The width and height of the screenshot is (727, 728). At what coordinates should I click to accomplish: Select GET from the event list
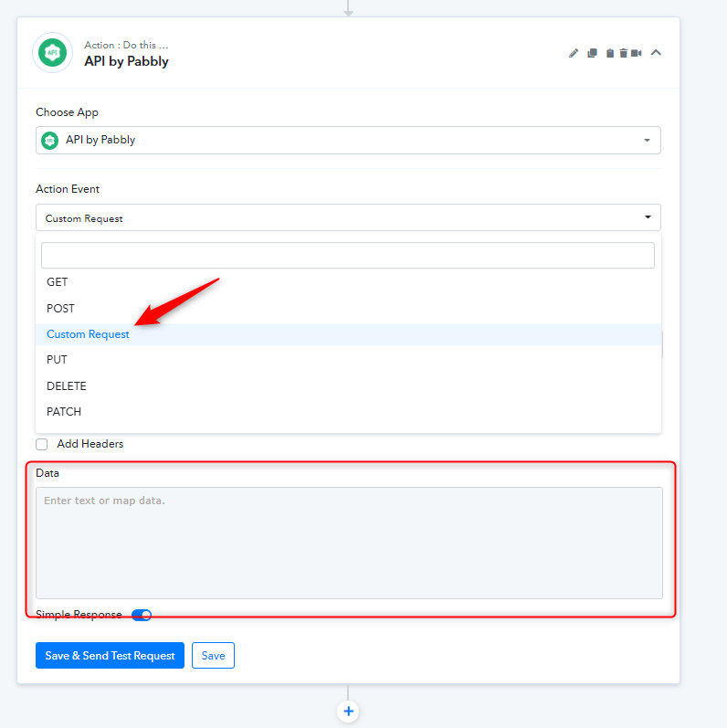pyautogui.click(x=58, y=282)
